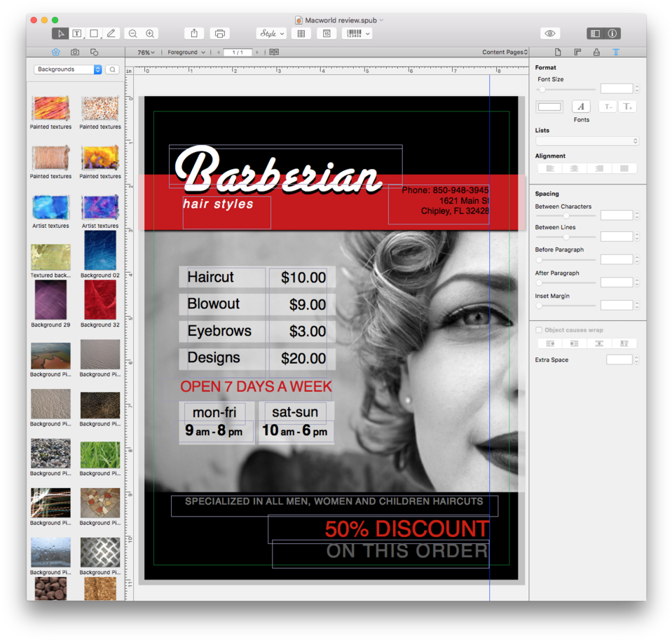
Task: Toggle the info inspector panel button
Action: pos(612,34)
